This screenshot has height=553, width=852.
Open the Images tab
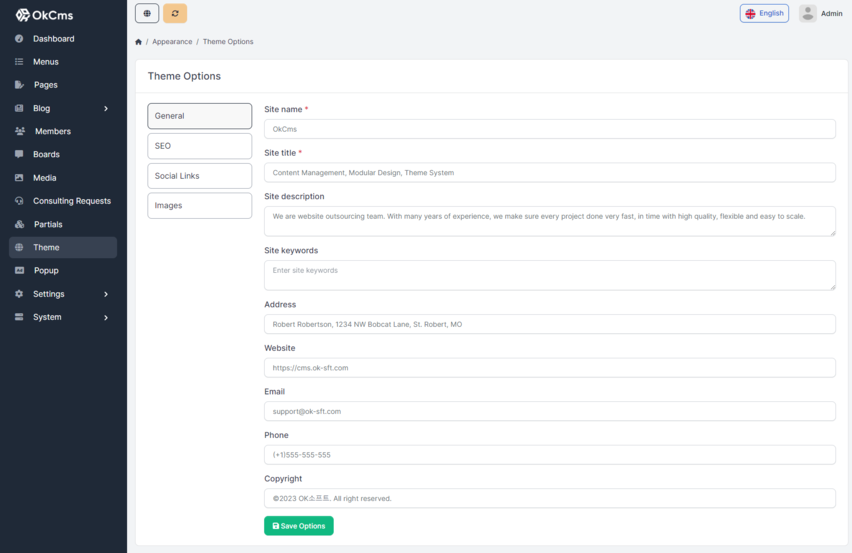click(199, 206)
